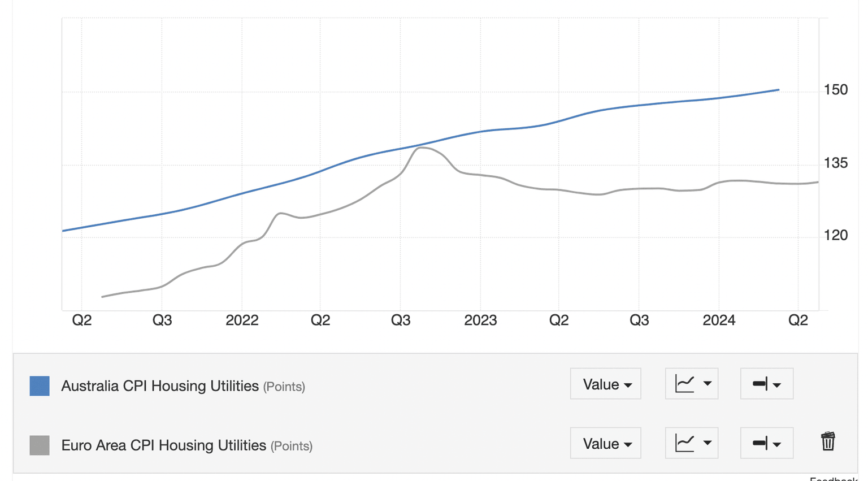Click the blue Australia color swatch

point(40,386)
